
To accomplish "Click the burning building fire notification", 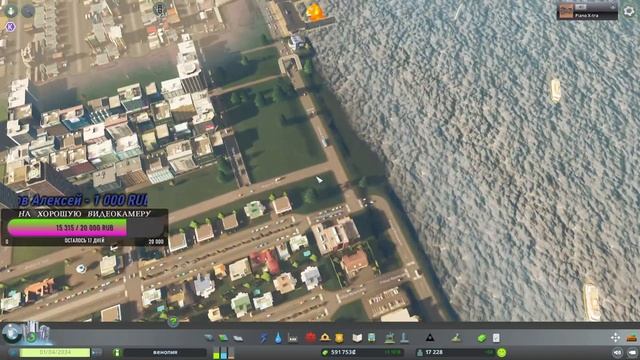I will coord(315,12).
